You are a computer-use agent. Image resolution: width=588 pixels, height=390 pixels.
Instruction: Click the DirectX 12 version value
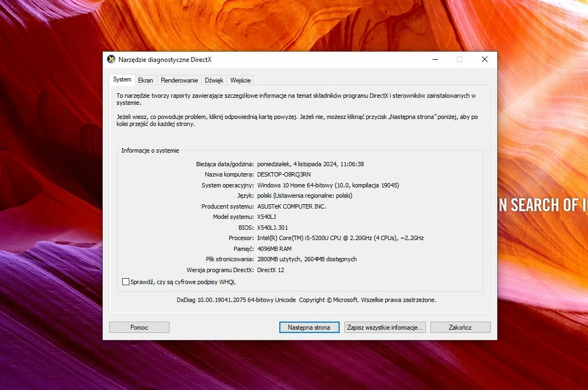pos(271,270)
